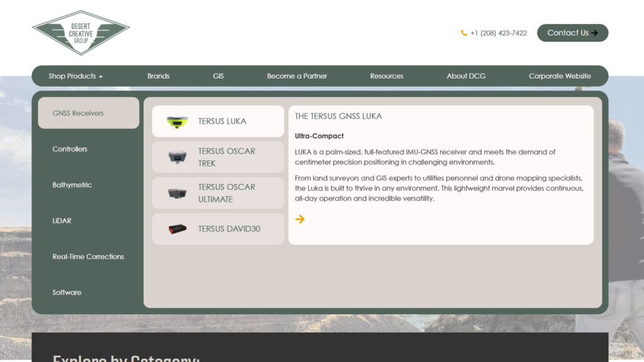Call the +1 (208) 423-7422 number link

[x=498, y=33]
